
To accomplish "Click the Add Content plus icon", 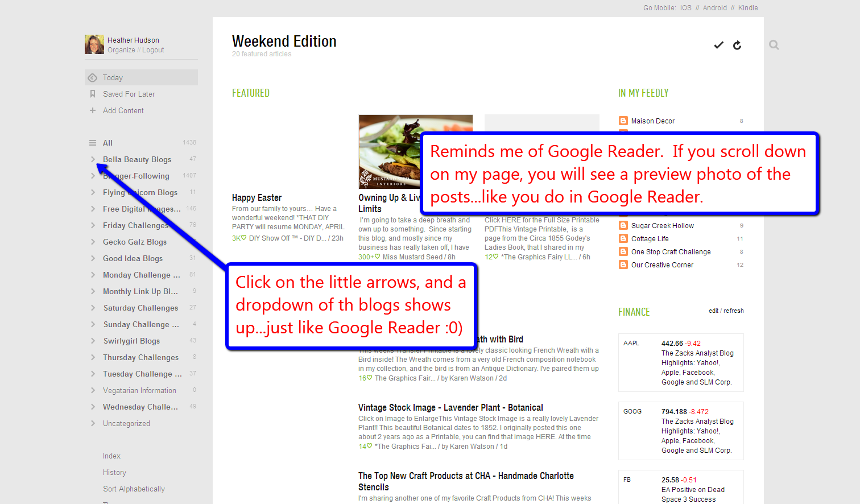I will [93, 110].
